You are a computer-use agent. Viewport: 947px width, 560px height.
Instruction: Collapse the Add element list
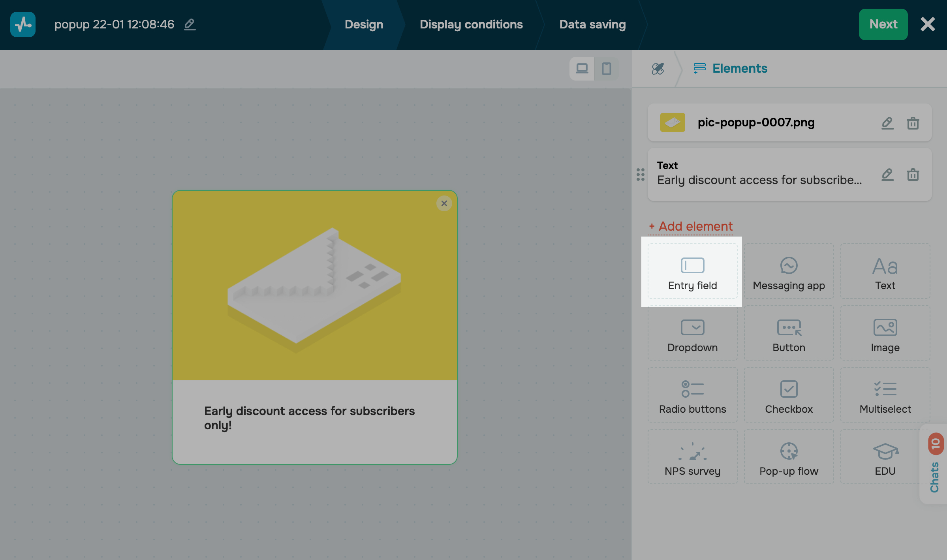pyautogui.click(x=690, y=226)
